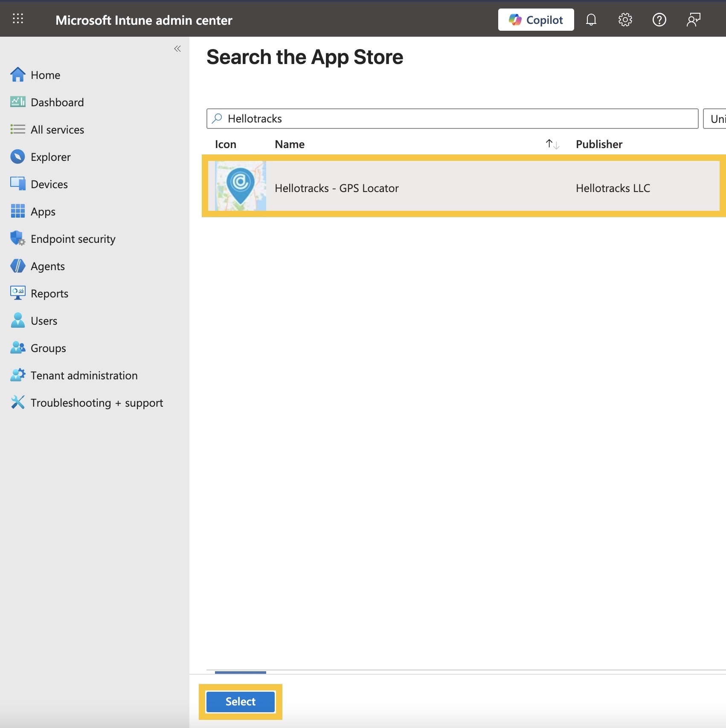Click the Groups people icon
This screenshot has width=726, height=728.
[x=17, y=348]
